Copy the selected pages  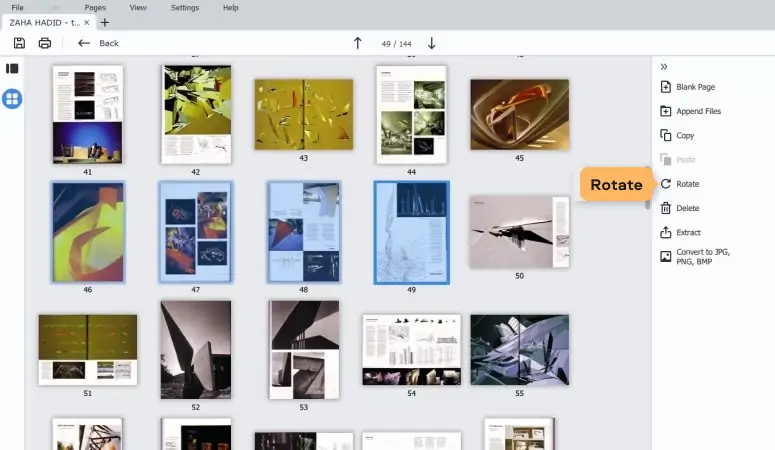point(677,135)
